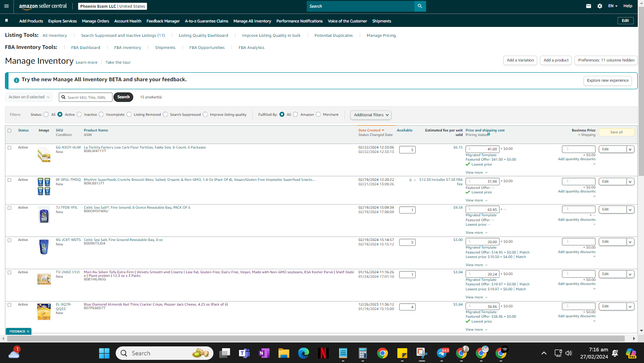Screen dimensions: 644x363
Task: Click the Amazon Seller Central logo
Action: [x=43, y=6]
